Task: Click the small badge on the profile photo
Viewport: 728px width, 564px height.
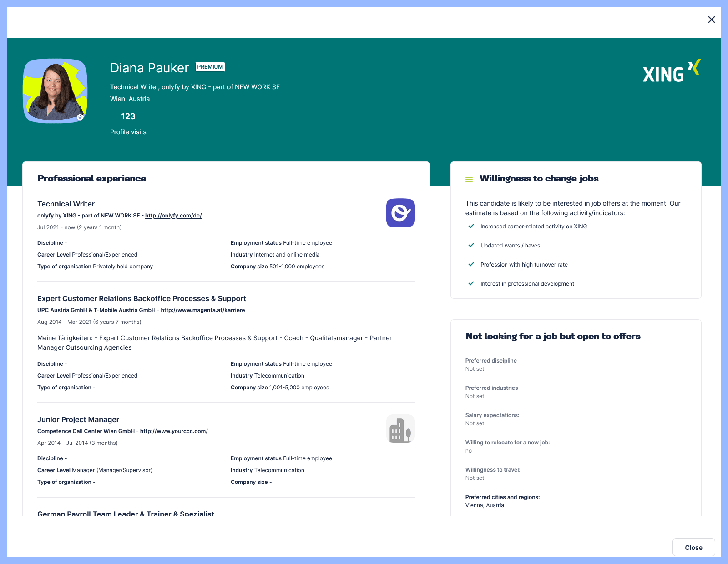Action: pyautogui.click(x=81, y=117)
